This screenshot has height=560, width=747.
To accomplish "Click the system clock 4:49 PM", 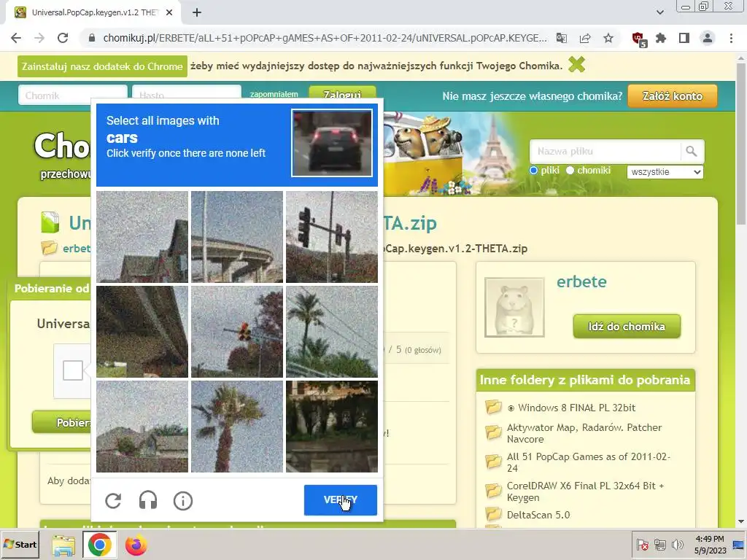I will point(710,539).
